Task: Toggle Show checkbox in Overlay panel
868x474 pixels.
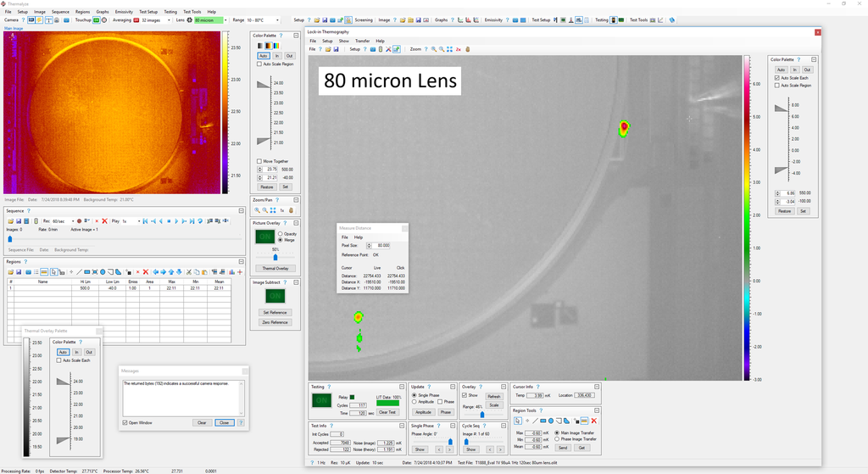Action: (x=465, y=395)
